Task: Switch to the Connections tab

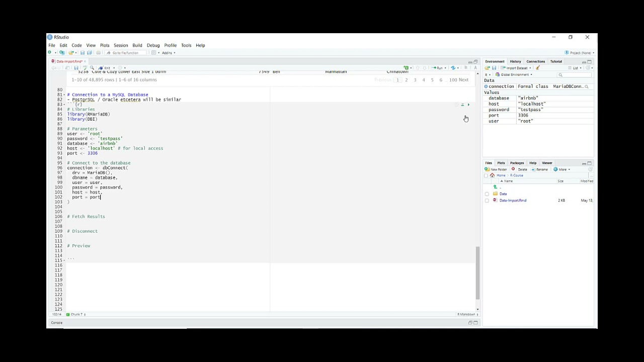Action: [x=535, y=61]
